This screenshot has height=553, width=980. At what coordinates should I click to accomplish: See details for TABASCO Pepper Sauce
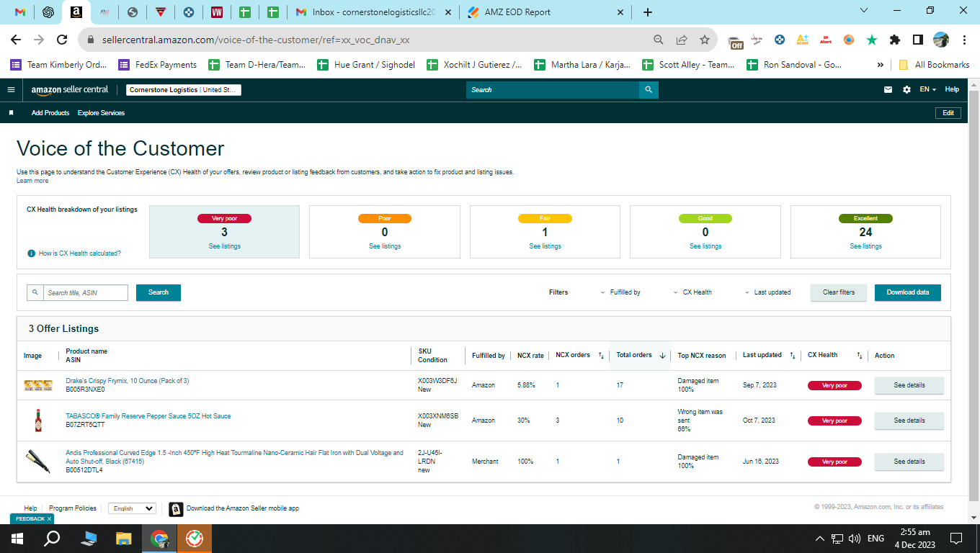pyautogui.click(x=909, y=421)
